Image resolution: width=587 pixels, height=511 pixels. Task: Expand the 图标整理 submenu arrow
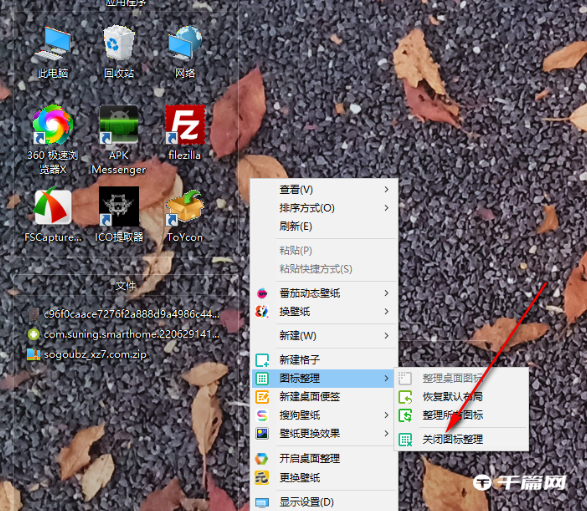386,378
